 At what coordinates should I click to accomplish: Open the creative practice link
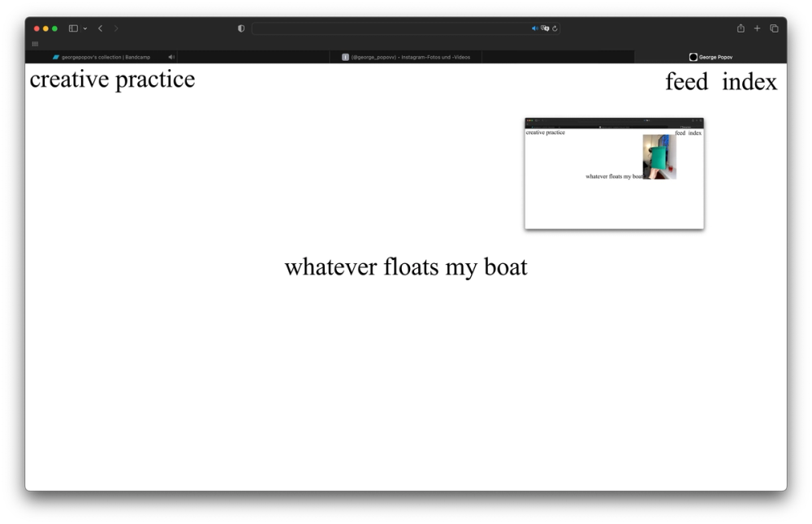pyautogui.click(x=112, y=80)
